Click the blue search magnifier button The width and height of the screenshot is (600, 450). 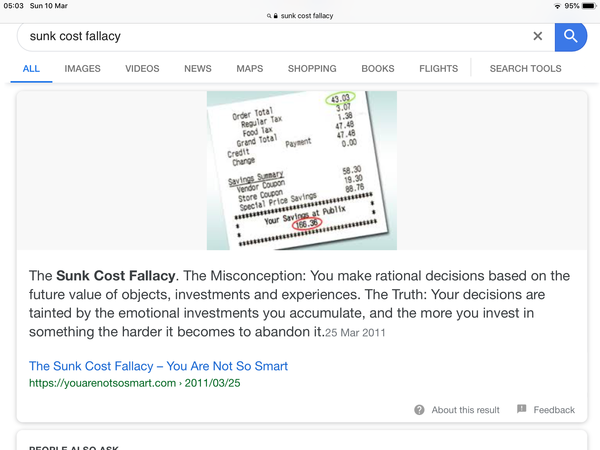click(x=571, y=36)
